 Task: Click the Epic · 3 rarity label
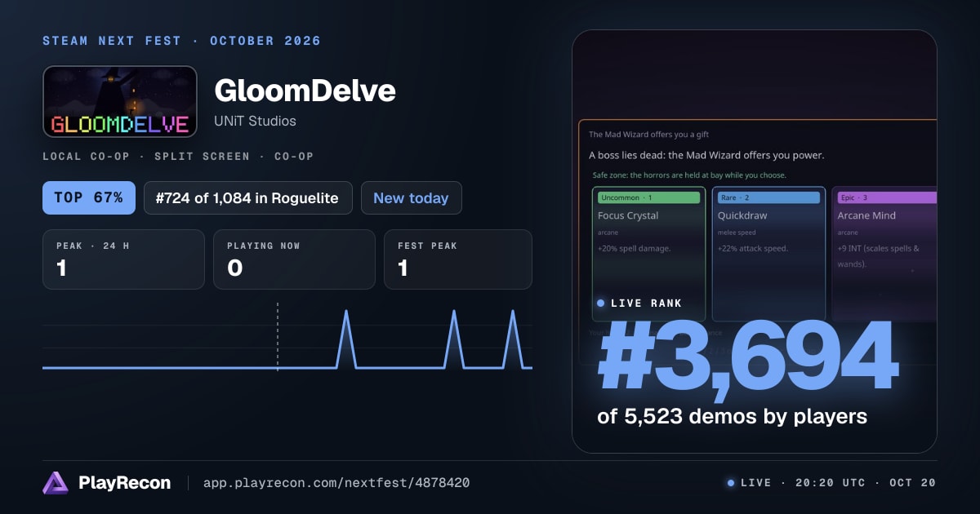[x=887, y=197]
